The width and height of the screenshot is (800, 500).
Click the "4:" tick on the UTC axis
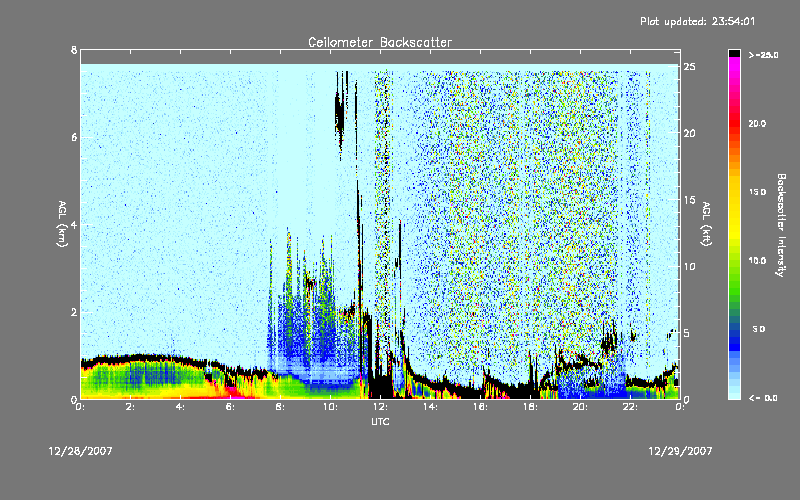pos(180,407)
